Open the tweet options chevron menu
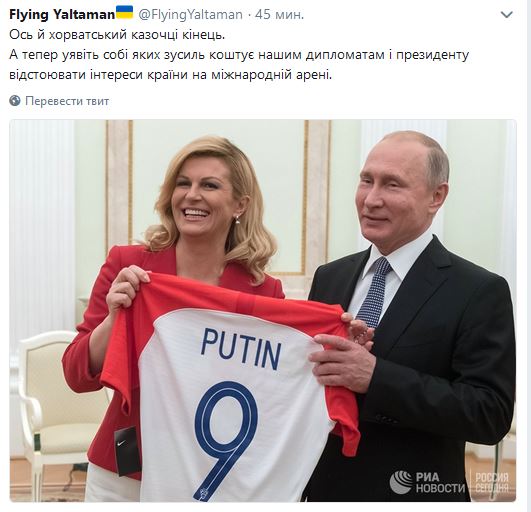Image resolution: width=531 pixels, height=512 pixels. pyautogui.click(x=507, y=15)
